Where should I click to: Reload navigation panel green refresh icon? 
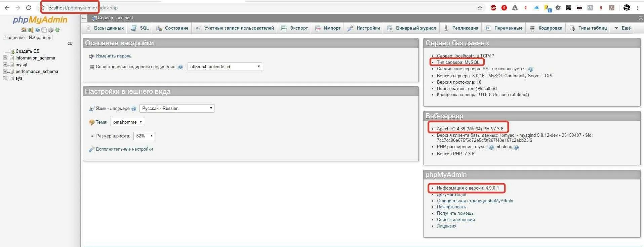pyautogui.click(x=57, y=30)
